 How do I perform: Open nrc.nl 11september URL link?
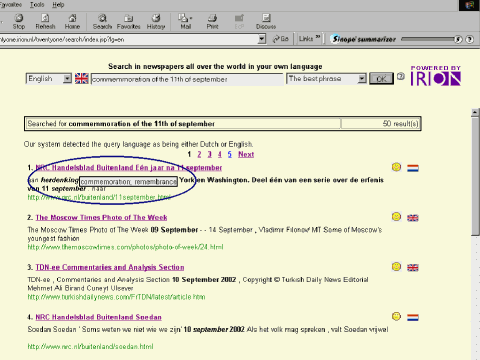(x=99, y=197)
